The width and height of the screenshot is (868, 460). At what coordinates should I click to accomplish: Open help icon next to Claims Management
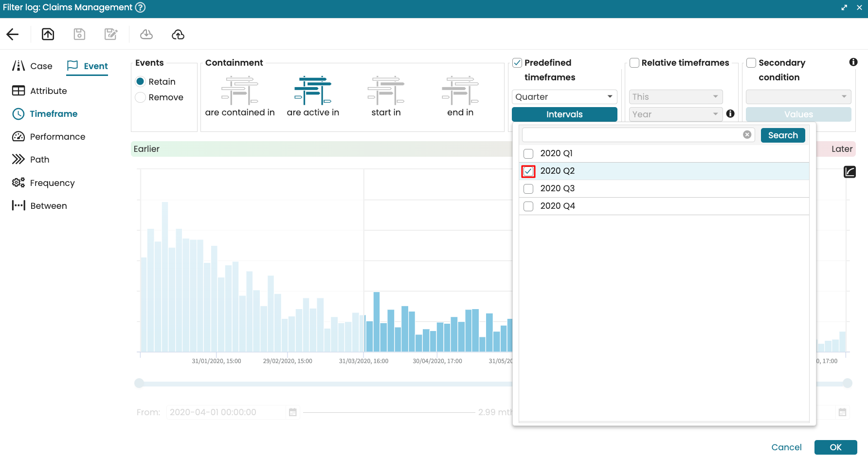[x=140, y=7]
